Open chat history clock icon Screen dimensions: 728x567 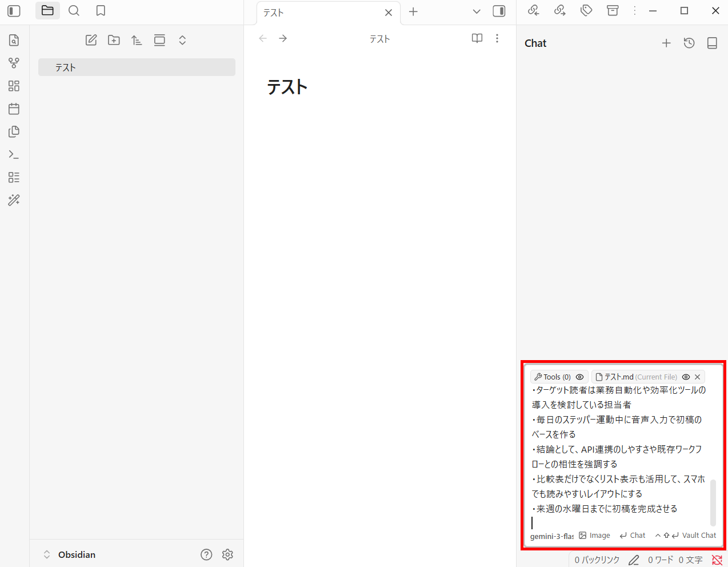(x=689, y=43)
